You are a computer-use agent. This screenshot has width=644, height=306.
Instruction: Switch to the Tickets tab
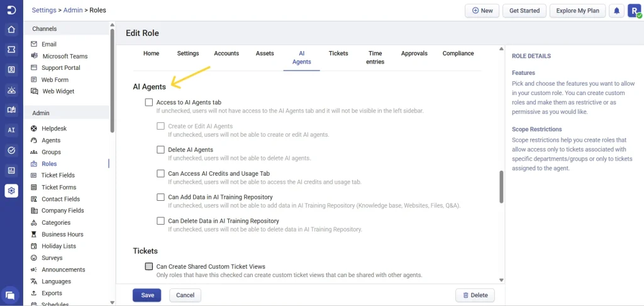tap(338, 54)
